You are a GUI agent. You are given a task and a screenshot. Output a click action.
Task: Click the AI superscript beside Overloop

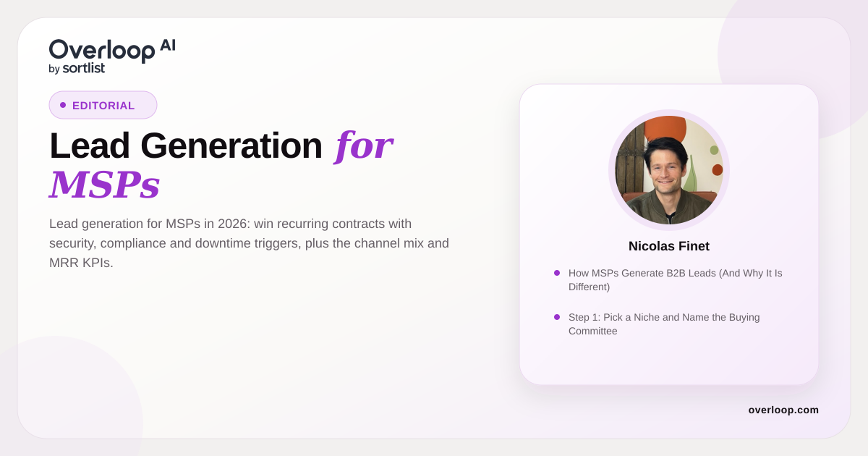click(168, 45)
